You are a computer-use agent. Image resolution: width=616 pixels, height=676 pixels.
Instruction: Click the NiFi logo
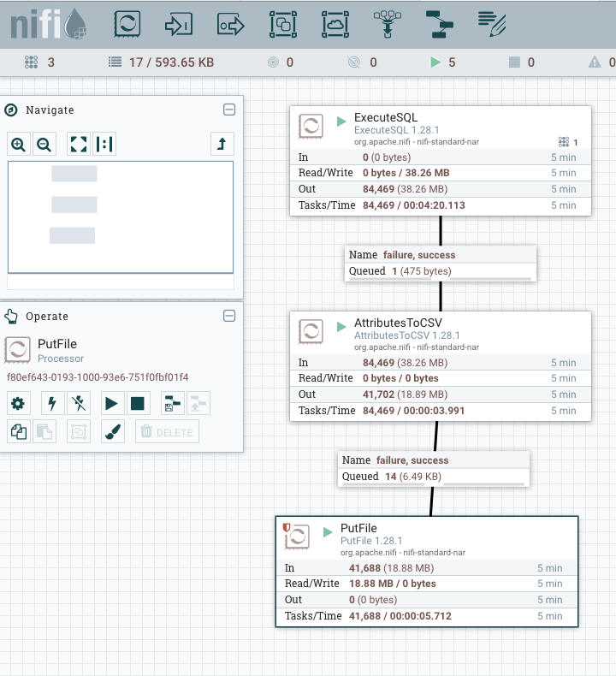click(48, 24)
